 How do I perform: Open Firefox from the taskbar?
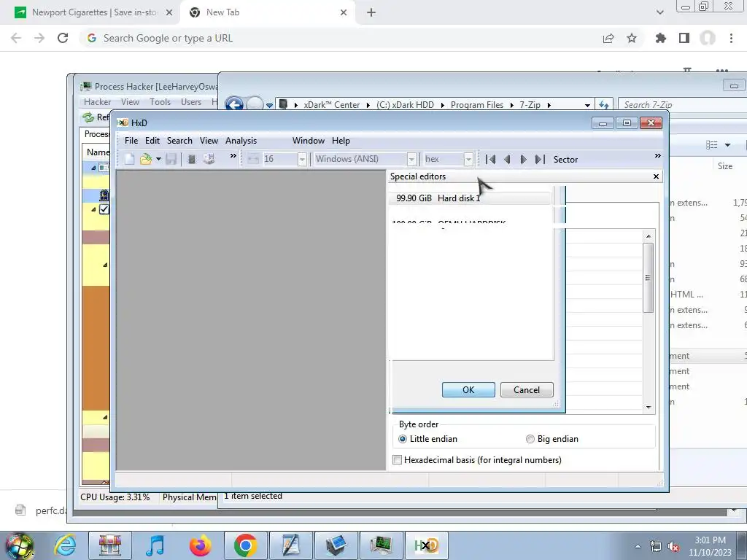[200, 545]
